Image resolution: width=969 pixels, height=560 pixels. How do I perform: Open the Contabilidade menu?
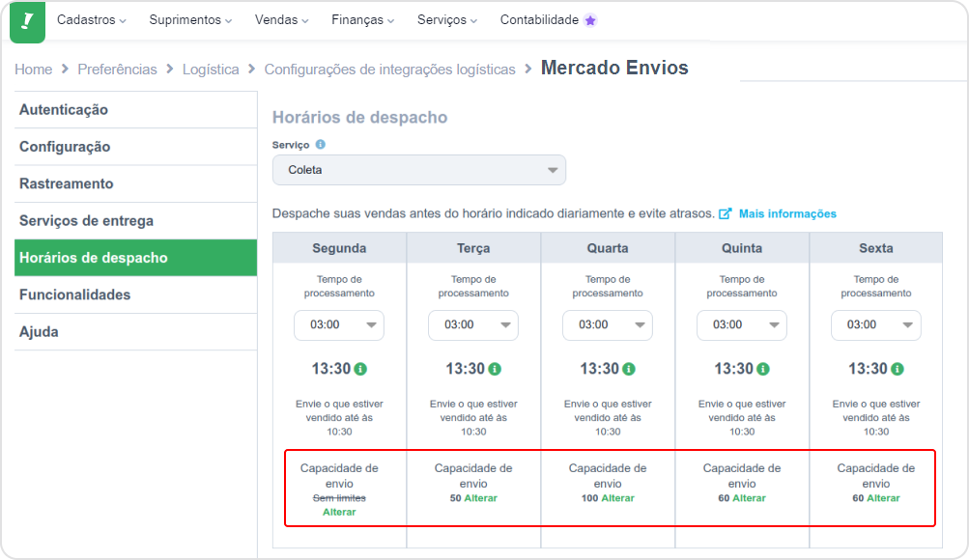tap(539, 19)
